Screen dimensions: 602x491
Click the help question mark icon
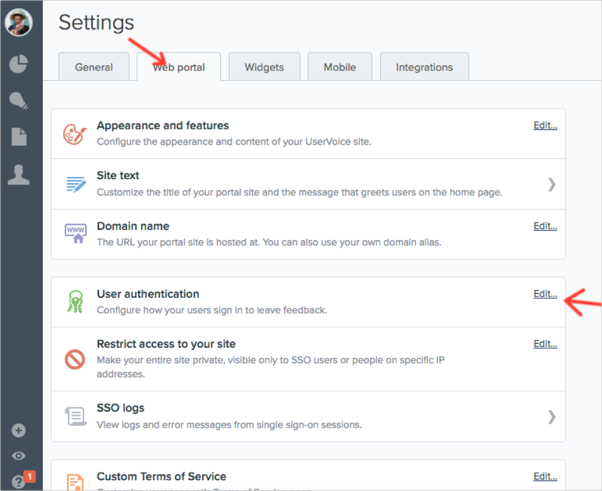coord(18,481)
